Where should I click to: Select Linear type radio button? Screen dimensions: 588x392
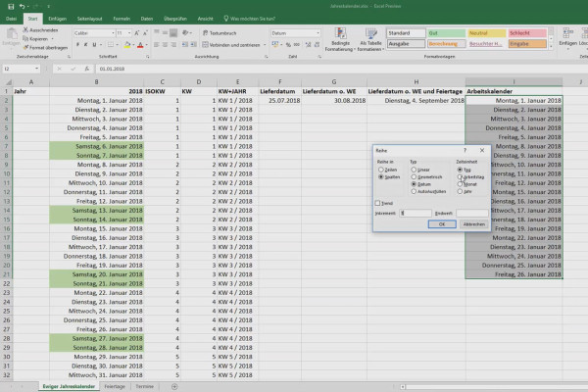tap(414, 170)
